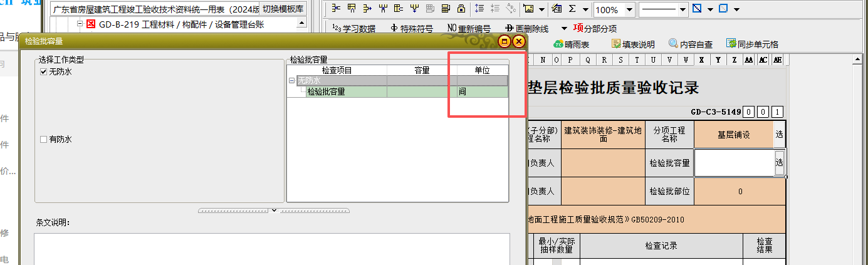Screen dimensions: 868x265
Task: Click the lock icon in toolbar
Action: click(461, 9)
